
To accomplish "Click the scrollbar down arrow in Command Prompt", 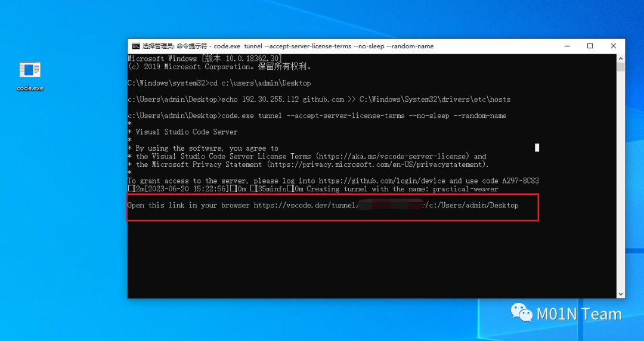I will [x=621, y=294].
